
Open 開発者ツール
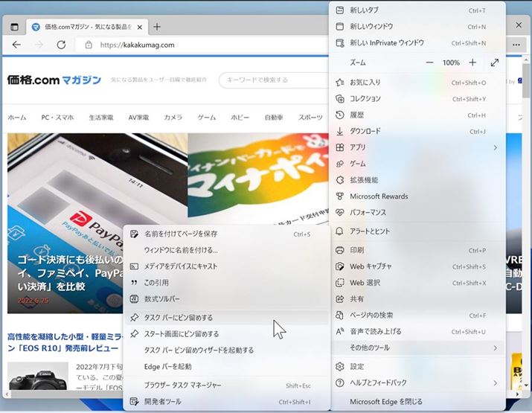pyautogui.click(x=226, y=402)
